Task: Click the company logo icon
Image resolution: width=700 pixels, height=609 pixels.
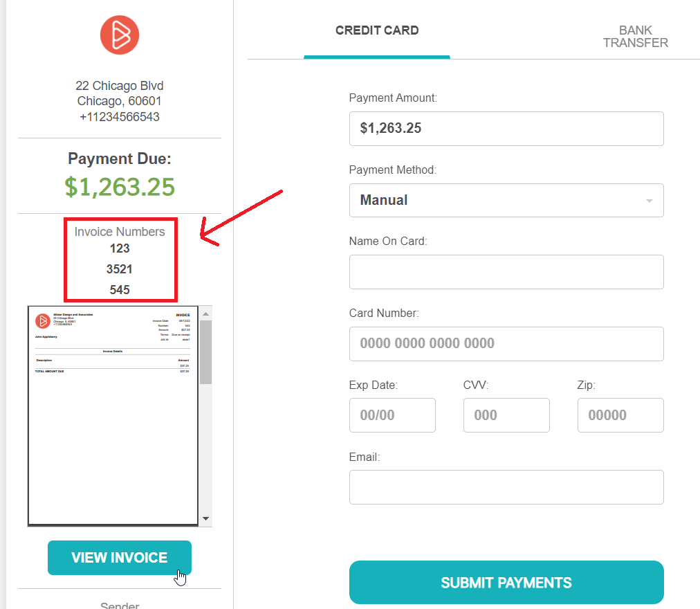Action: click(x=120, y=35)
